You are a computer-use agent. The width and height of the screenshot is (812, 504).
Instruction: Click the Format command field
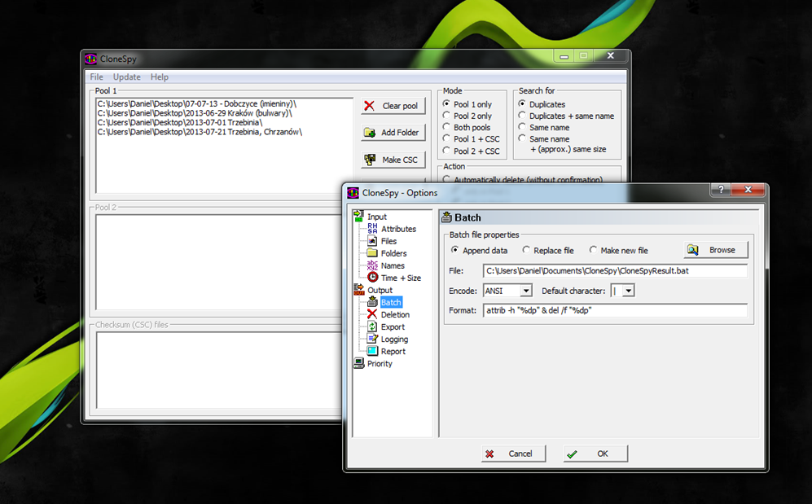615,310
